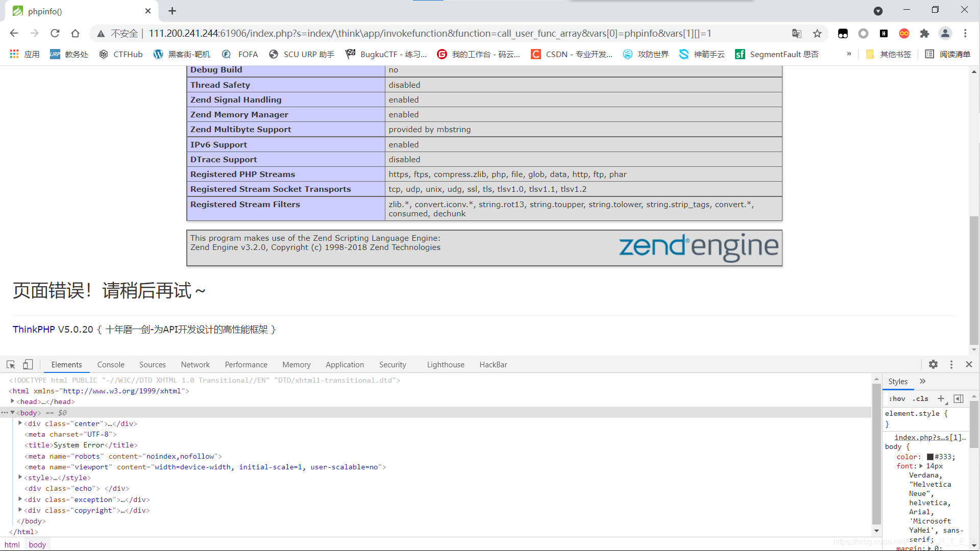This screenshot has height=551, width=980.
Task: Toggle device toolbar icon in DevTools
Action: [28, 364]
